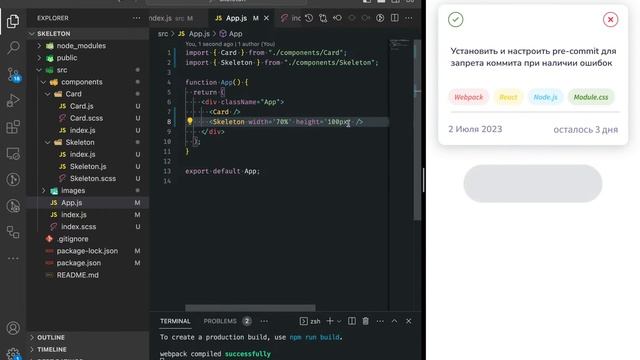Open Card.js in the explorer
Viewport: 640px width, 360px height.
[82, 106]
